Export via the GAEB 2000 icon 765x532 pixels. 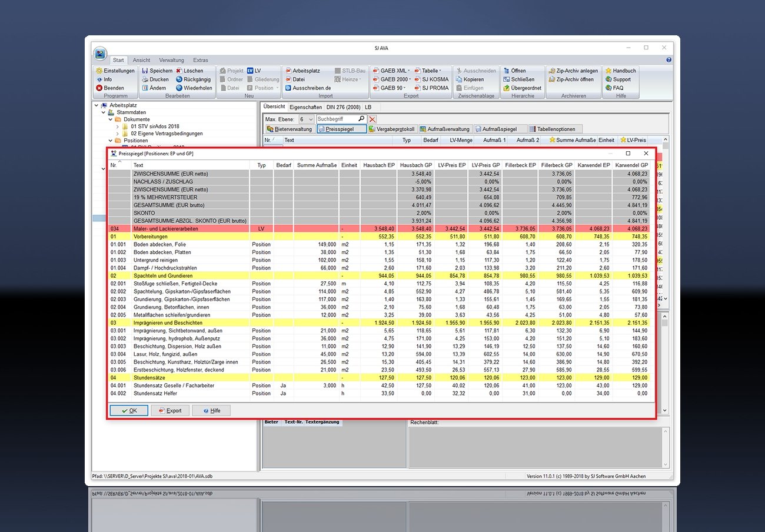pyautogui.click(x=390, y=79)
